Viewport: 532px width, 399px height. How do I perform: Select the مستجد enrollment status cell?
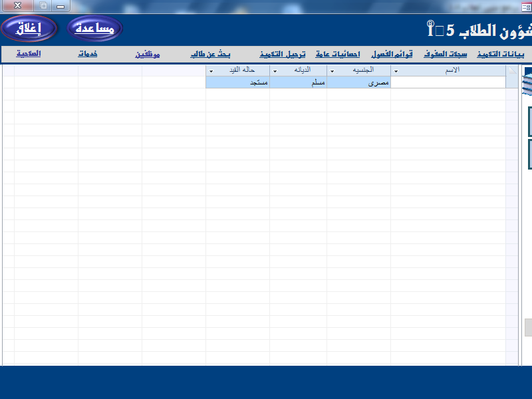[237, 83]
